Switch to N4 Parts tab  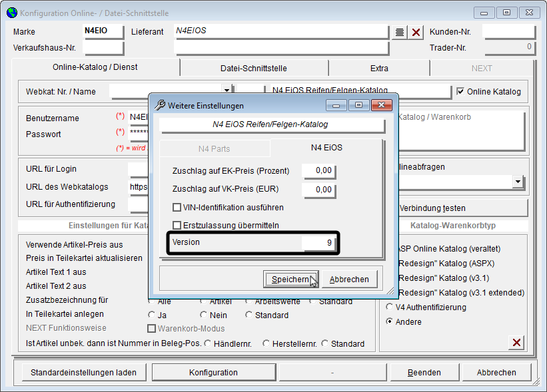[x=214, y=149]
